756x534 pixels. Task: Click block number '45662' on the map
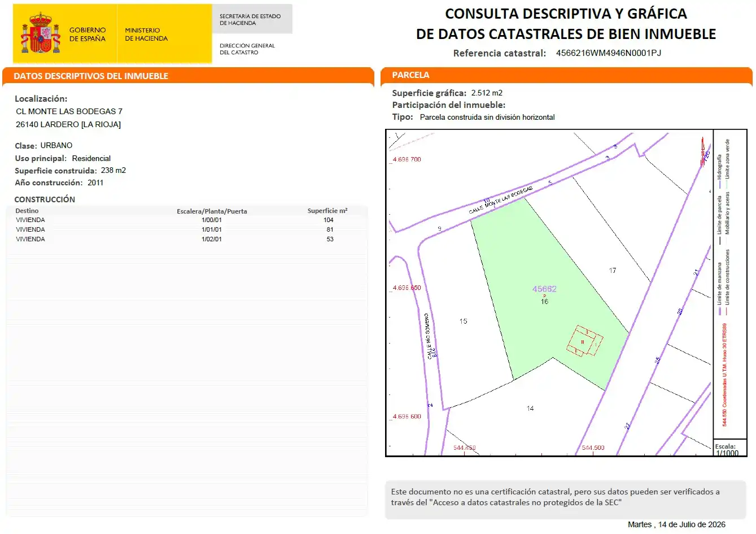544,289
